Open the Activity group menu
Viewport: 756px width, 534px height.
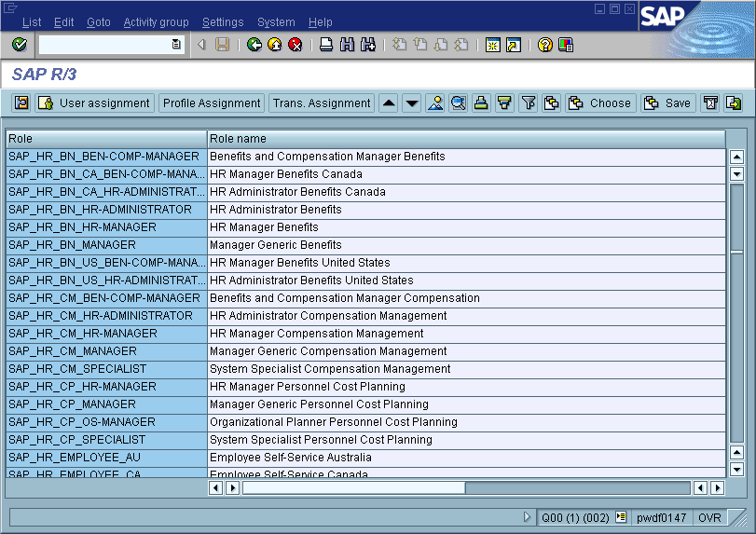(156, 22)
